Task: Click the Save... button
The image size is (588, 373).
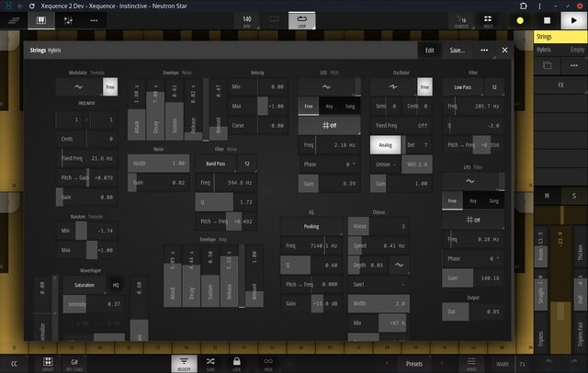Action: [x=458, y=51]
